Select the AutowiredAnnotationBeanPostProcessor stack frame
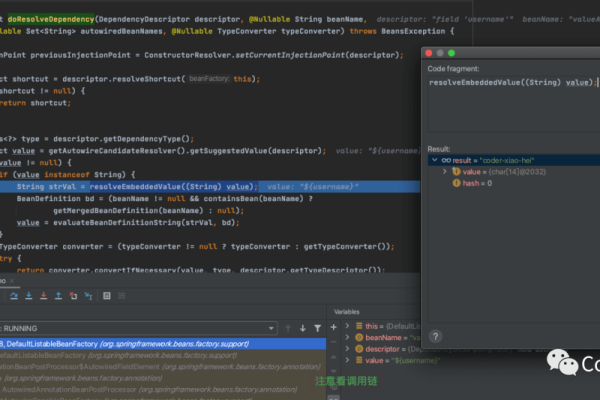The width and height of the screenshot is (600, 400). 163,390
